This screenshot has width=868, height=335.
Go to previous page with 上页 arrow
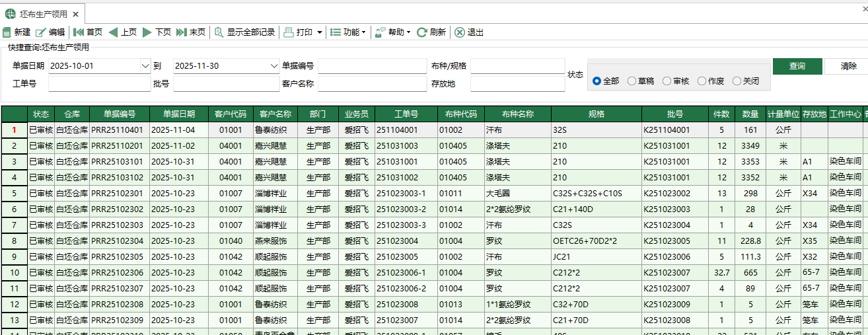(113, 32)
